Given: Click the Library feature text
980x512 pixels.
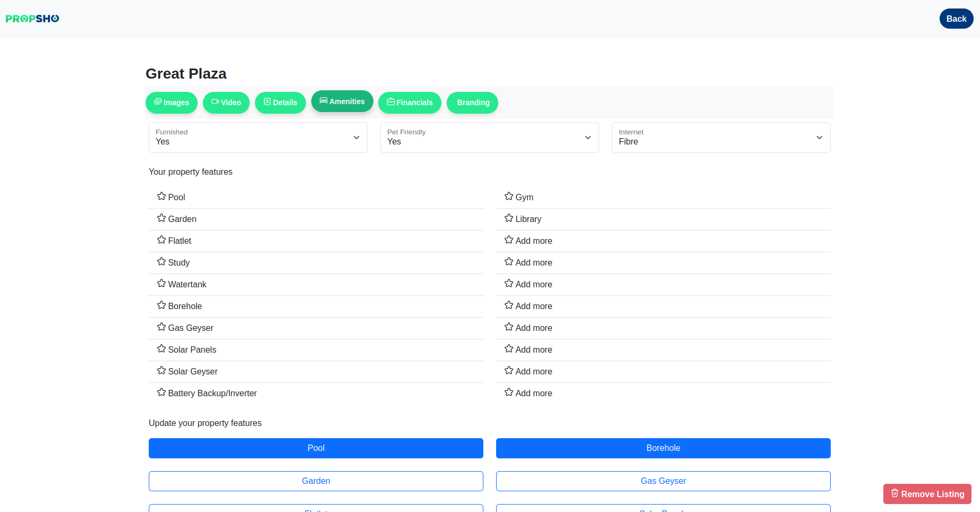Looking at the screenshot, I should click(529, 219).
